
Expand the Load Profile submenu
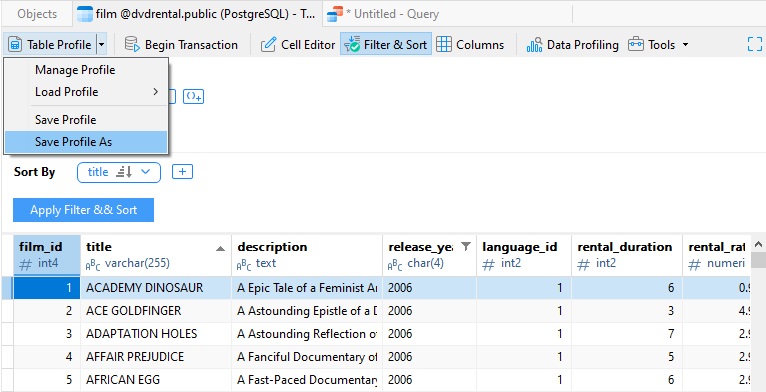tap(86, 92)
